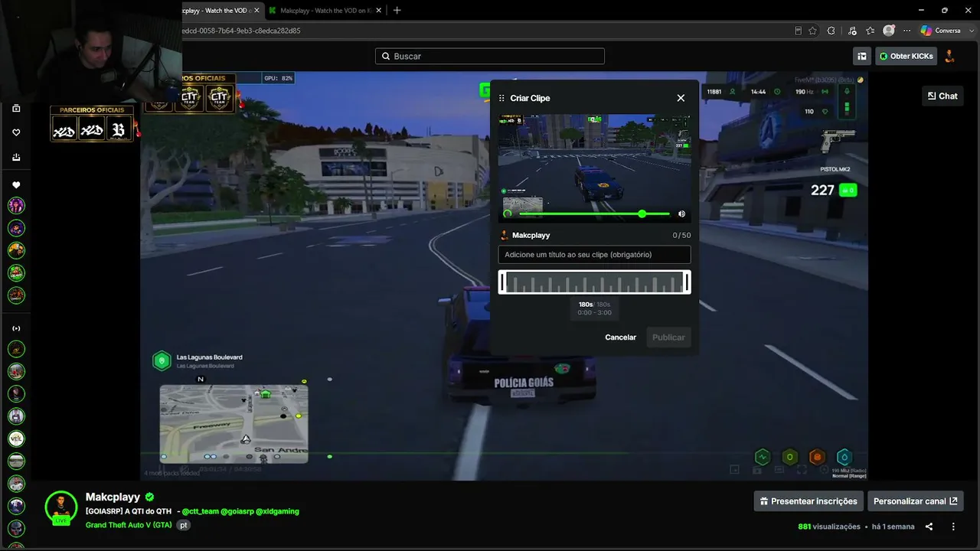Viewport: 980px width, 551px height.
Task: Open the Kick dashboard icon beside Obter KICKs
Action: pyautogui.click(x=862, y=56)
